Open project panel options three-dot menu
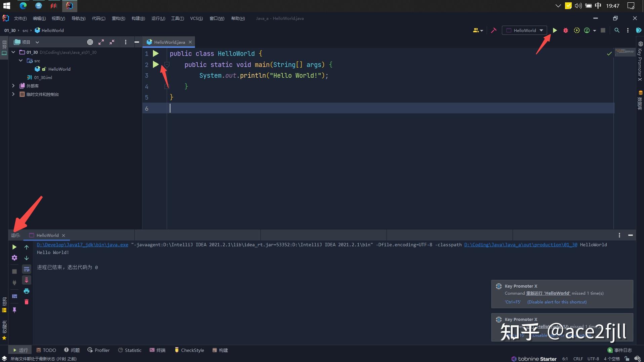 (x=126, y=42)
